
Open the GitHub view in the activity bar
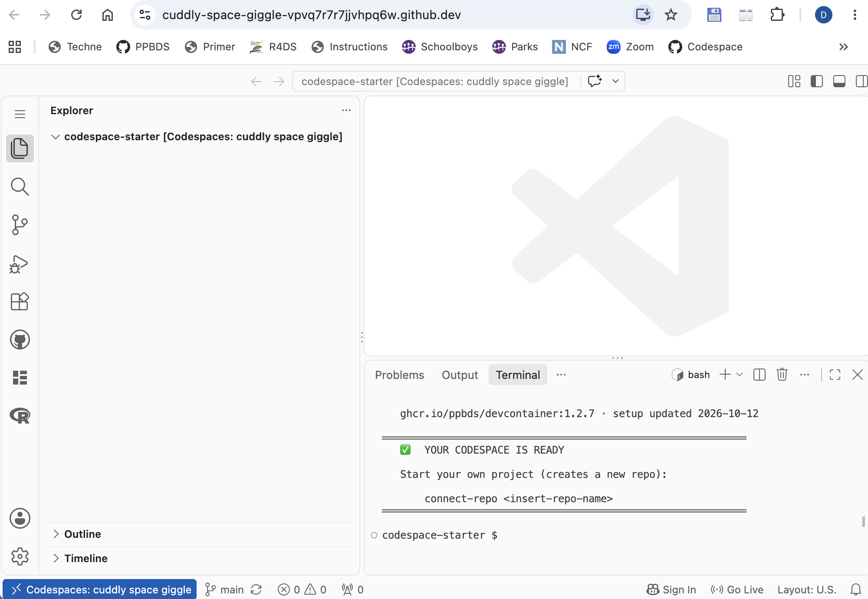tap(20, 339)
